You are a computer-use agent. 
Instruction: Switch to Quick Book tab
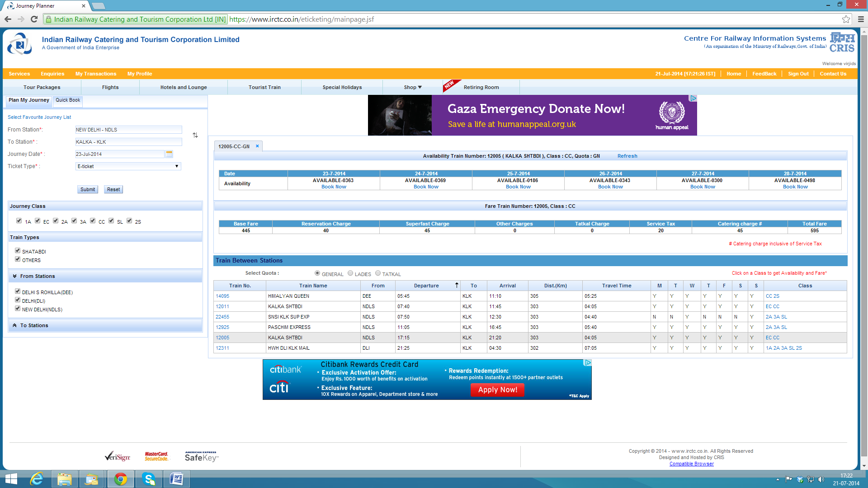pos(68,100)
